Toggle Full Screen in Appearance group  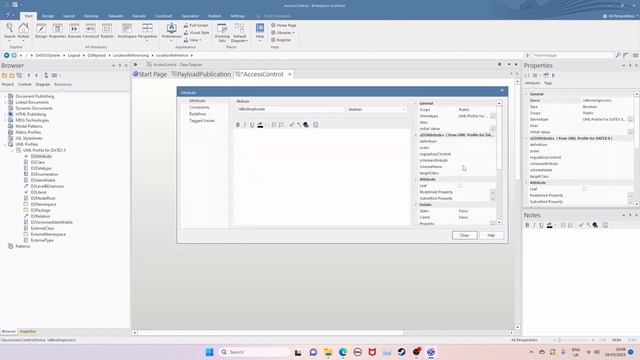(196, 25)
